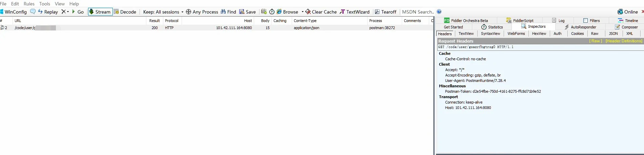Open the Remove (X) dropdown arrow

click(x=68, y=12)
